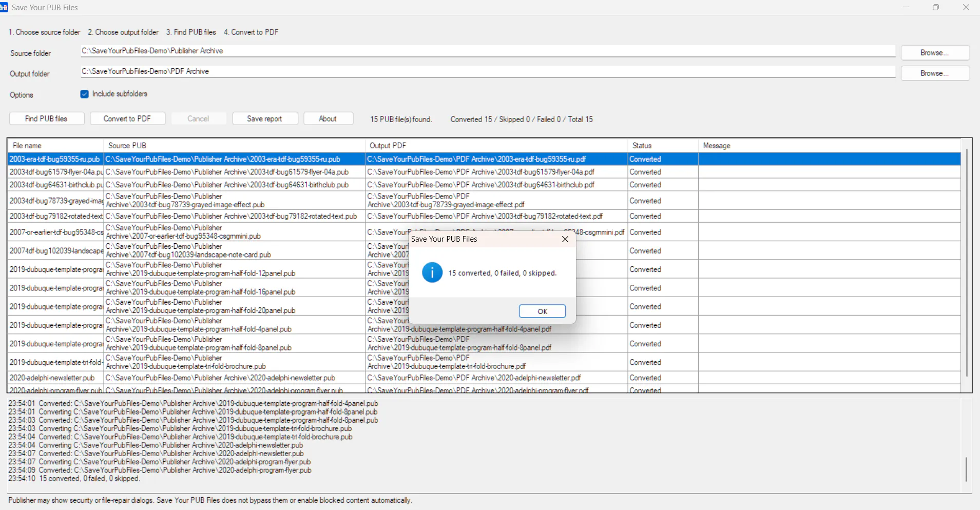980x510 pixels.
Task: Click the Publisher security notice in status bar
Action: tap(210, 500)
